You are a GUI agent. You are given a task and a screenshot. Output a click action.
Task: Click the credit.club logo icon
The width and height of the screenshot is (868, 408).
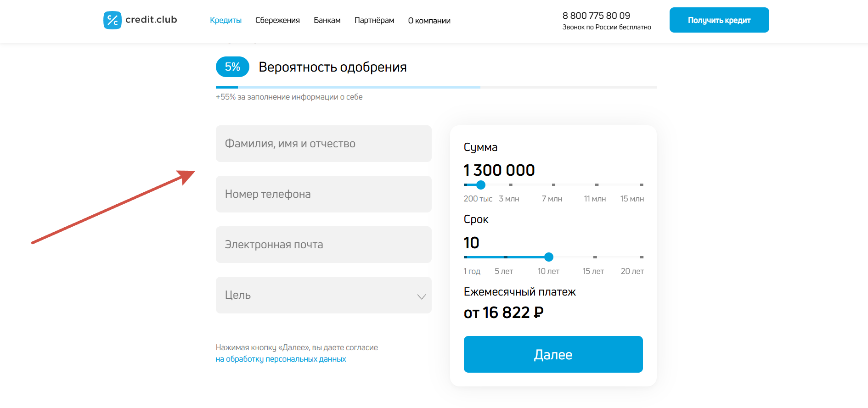(x=113, y=20)
